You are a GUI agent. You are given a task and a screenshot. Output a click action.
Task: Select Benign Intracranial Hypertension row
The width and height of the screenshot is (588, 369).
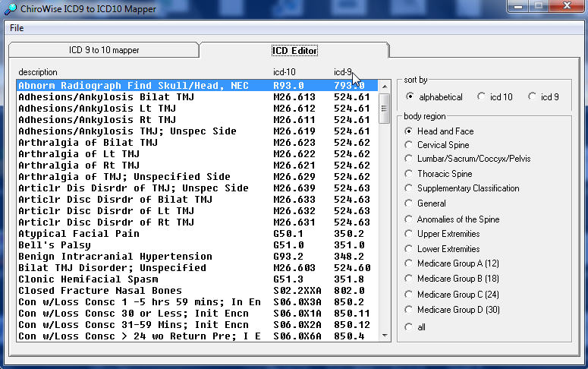[197, 257]
